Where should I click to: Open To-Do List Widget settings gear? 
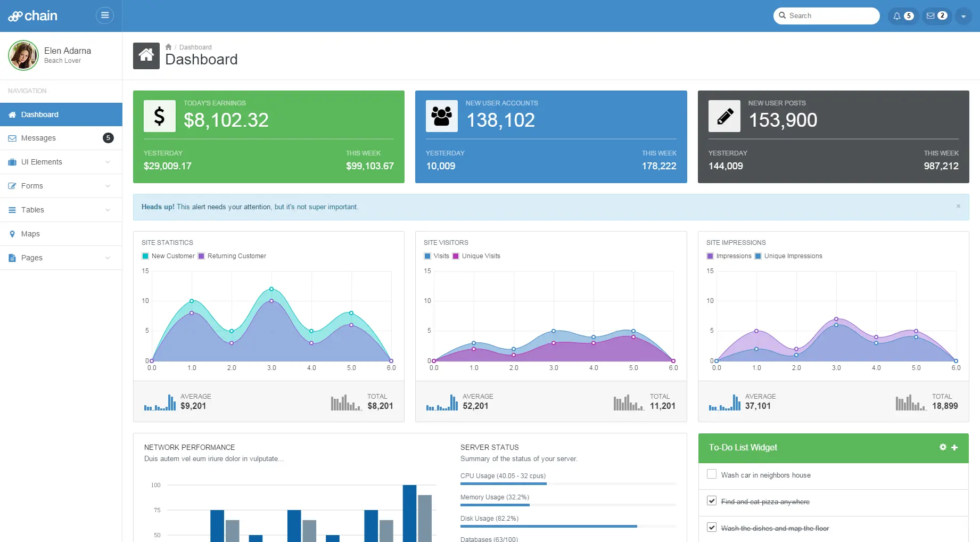point(943,447)
